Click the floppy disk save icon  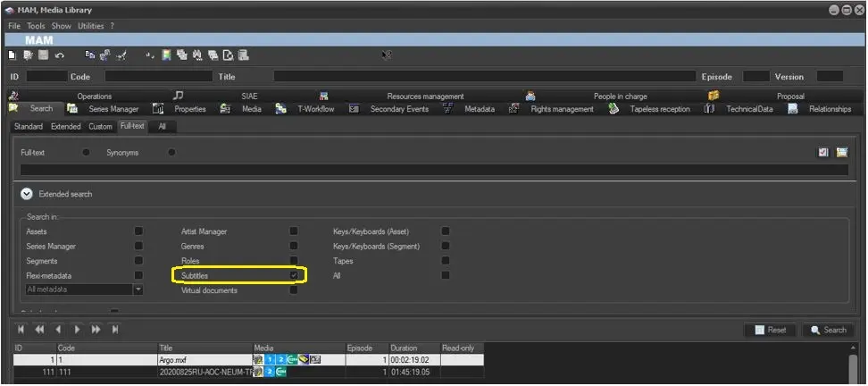[43, 55]
